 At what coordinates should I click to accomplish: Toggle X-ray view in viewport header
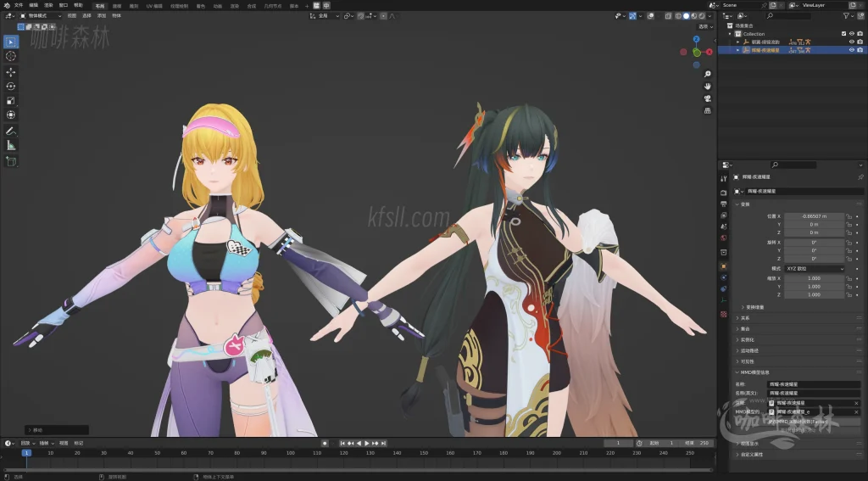(x=668, y=16)
